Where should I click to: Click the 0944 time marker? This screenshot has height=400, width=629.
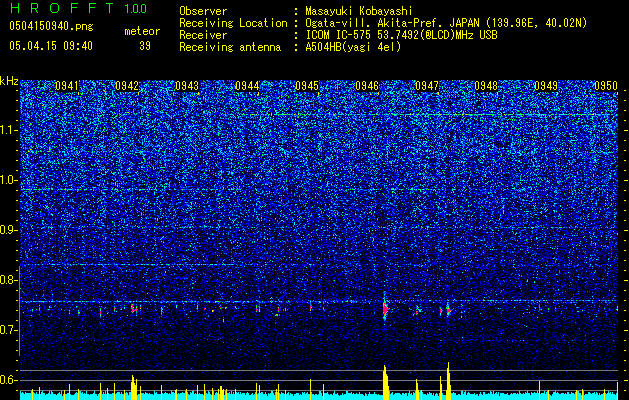pos(247,86)
